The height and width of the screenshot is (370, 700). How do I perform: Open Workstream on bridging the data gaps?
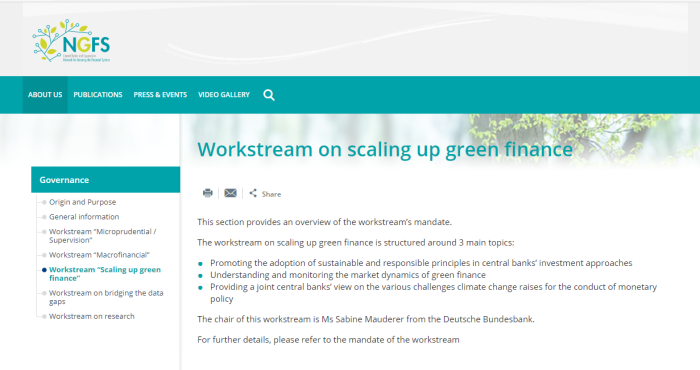tap(106, 297)
